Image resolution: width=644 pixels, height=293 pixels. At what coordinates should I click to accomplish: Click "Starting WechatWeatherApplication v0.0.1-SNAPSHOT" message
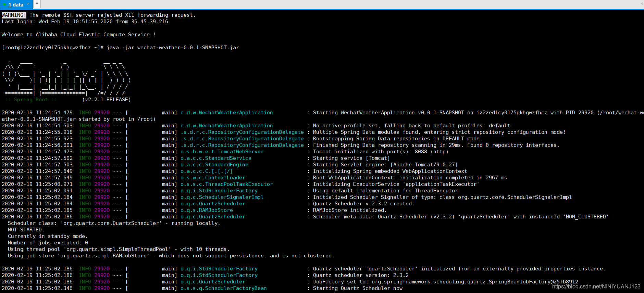tap(388, 113)
